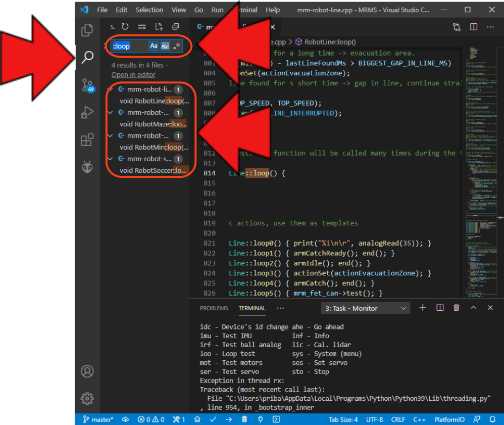
Task: Click the master branch status bar button
Action: pyautogui.click(x=98, y=419)
